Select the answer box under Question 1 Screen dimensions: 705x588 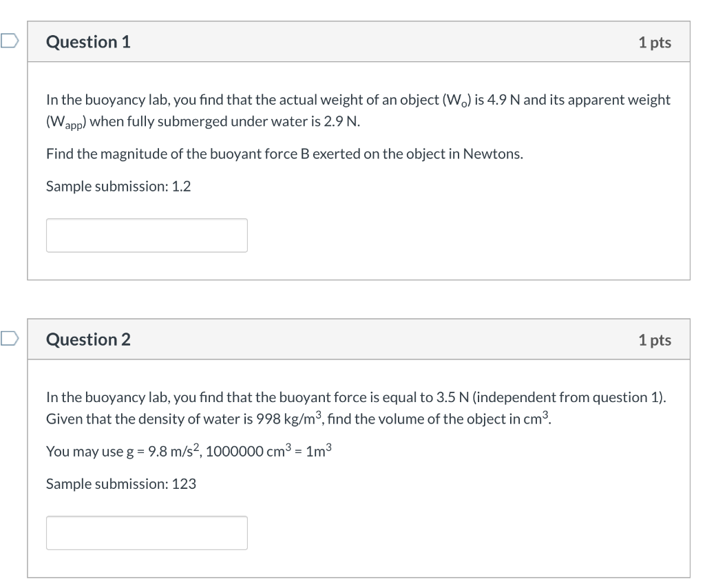click(146, 235)
